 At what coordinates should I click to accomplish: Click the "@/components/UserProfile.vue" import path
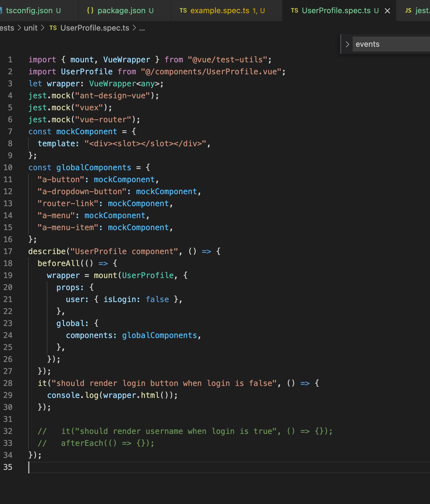point(211,72)
